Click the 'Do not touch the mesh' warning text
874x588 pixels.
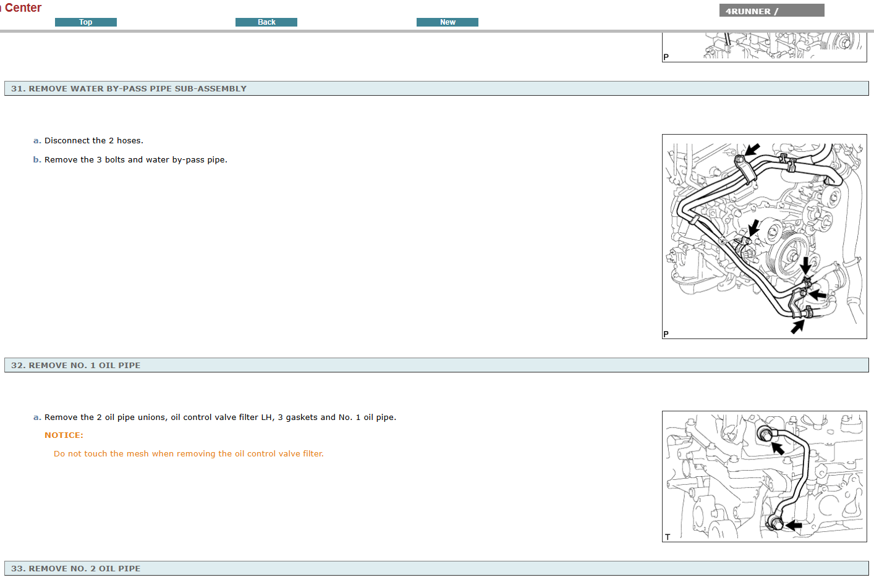[x=189, y=454]
